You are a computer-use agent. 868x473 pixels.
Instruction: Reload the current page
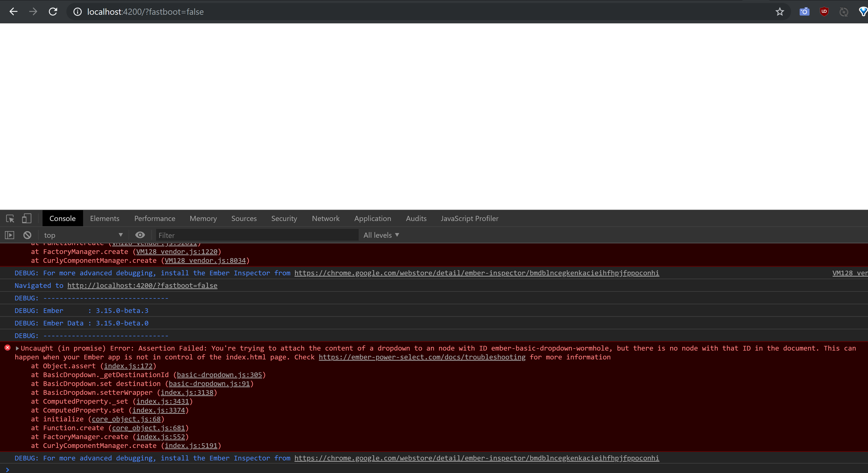click(x=53, y=12)
